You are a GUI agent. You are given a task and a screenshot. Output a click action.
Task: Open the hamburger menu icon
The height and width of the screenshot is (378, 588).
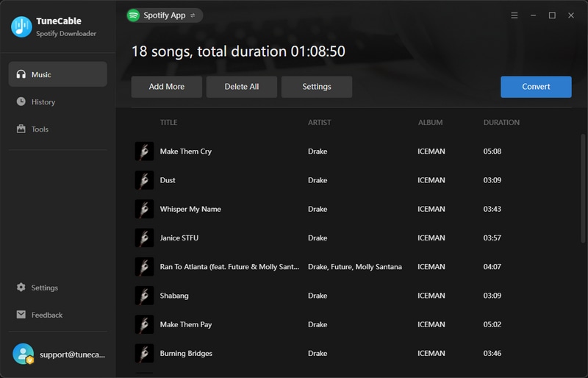click(514, 15)
